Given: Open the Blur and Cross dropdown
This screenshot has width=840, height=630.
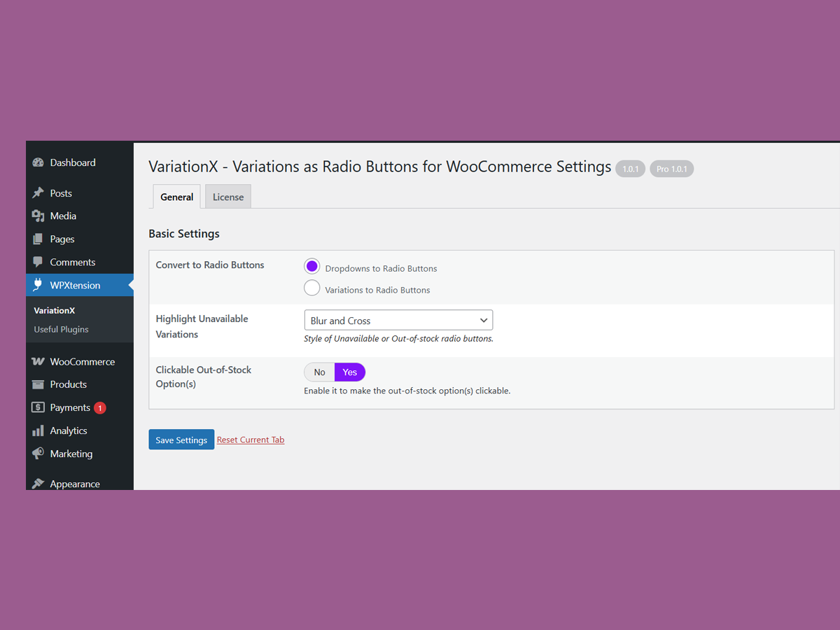Looking at the screenshot, I should click(398, 321).
